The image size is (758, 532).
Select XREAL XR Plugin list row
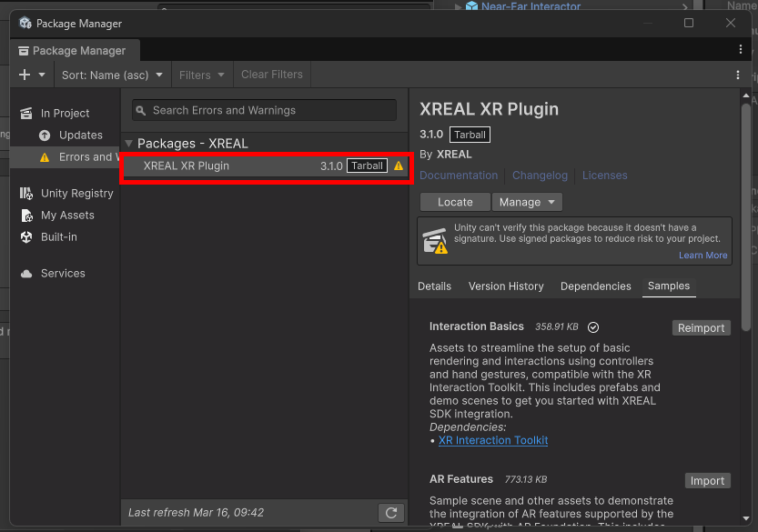pyautogui.click(x=266, y=166)
